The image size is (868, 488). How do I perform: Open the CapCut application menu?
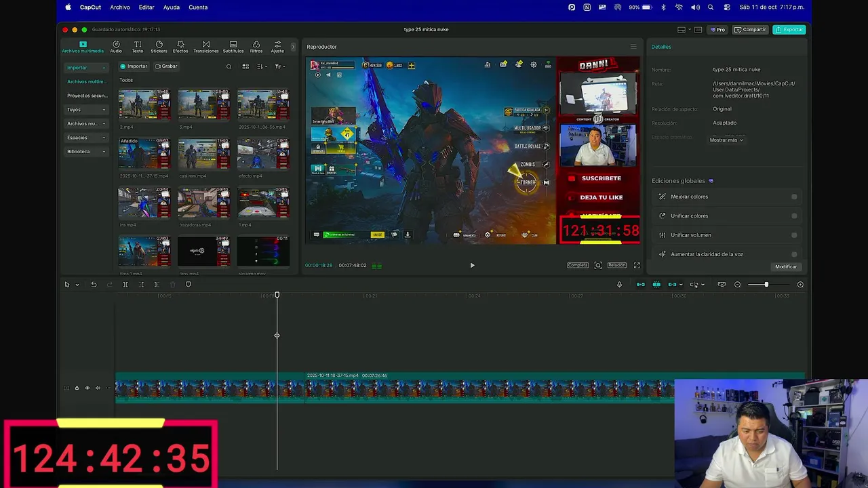coord(90,7)
